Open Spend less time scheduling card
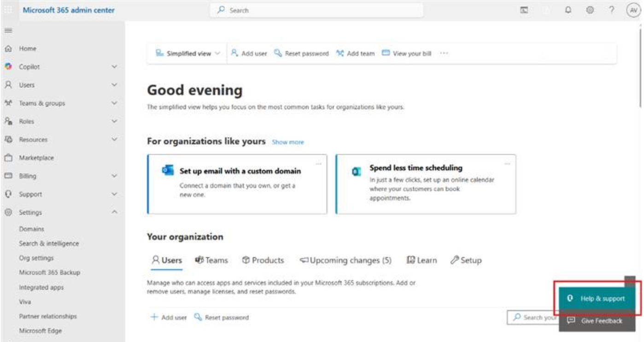Viewport: 644px width, 342px height. [426, 184]
